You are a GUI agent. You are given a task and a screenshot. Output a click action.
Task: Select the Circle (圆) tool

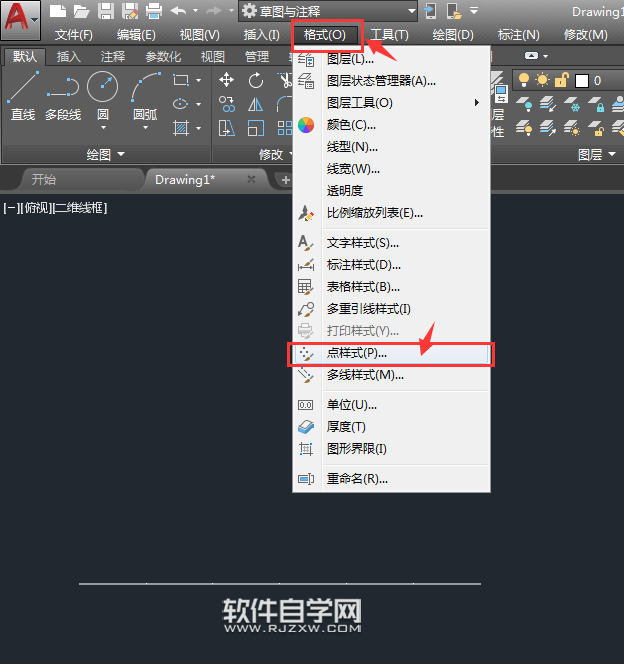pyautogui.click(x=102, y=97)
